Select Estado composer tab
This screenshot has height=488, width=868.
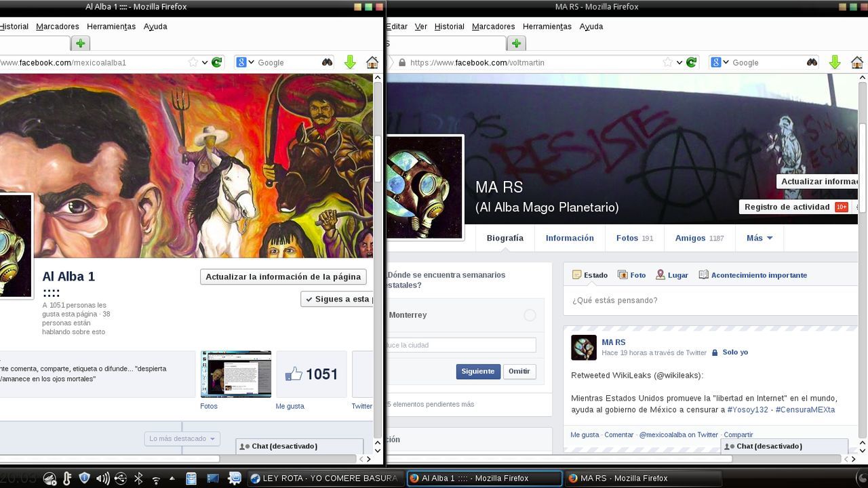point(590,275)
